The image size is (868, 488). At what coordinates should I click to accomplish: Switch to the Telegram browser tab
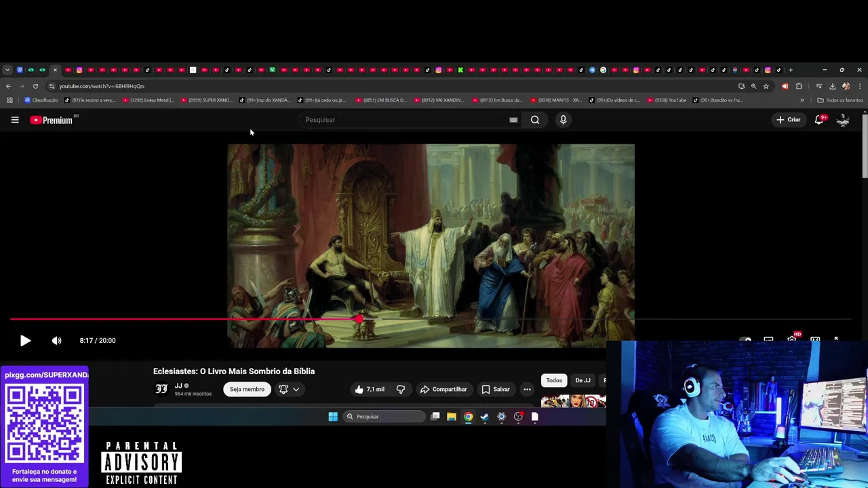[592, 70]
